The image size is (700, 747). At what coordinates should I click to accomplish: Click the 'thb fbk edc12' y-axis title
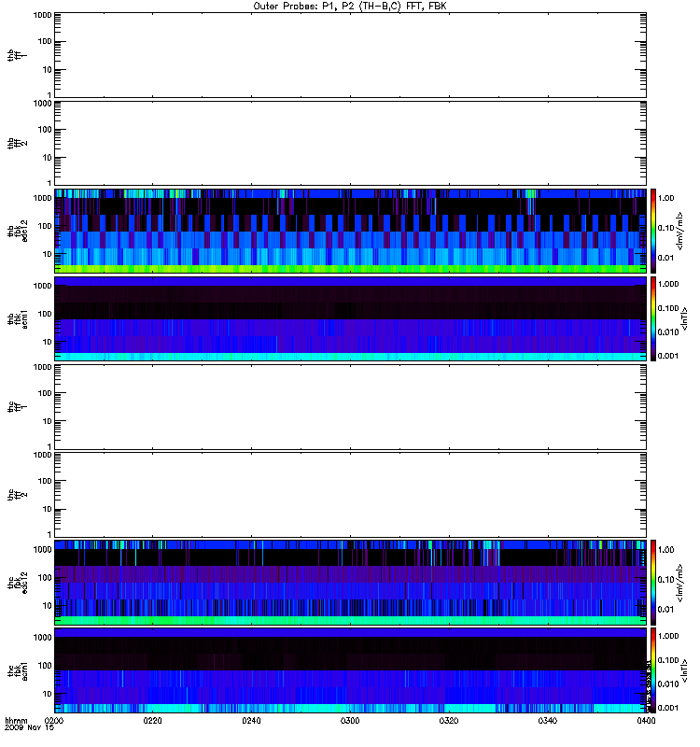point(17,231)
